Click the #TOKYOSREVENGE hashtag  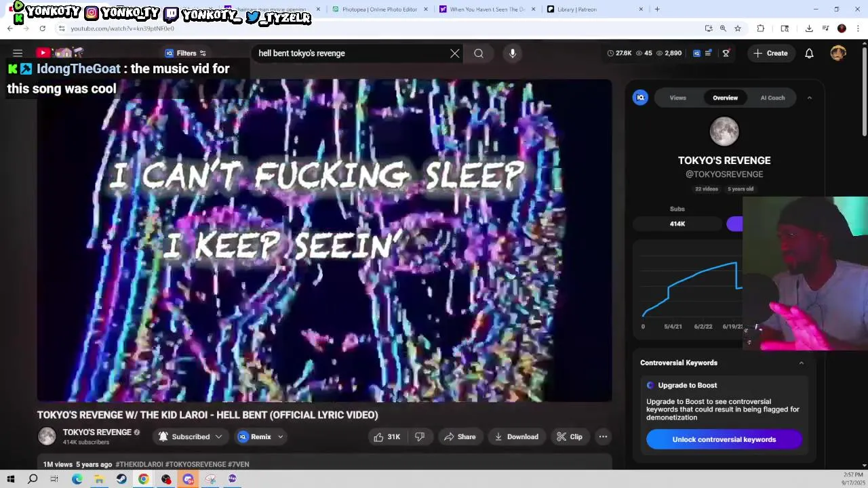[195, 464]
